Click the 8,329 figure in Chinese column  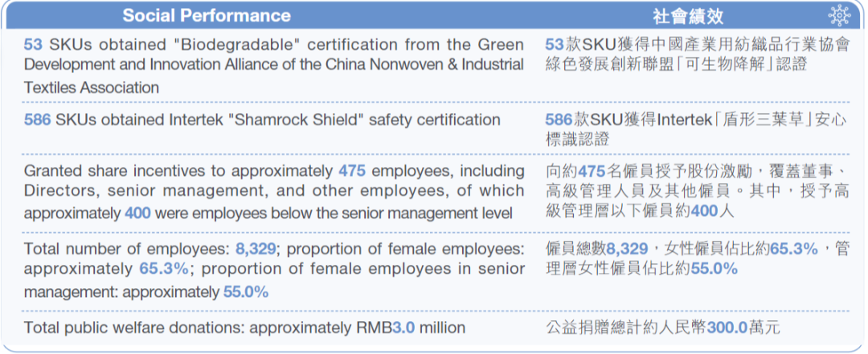pyautogui.click(x=627, y=250)
